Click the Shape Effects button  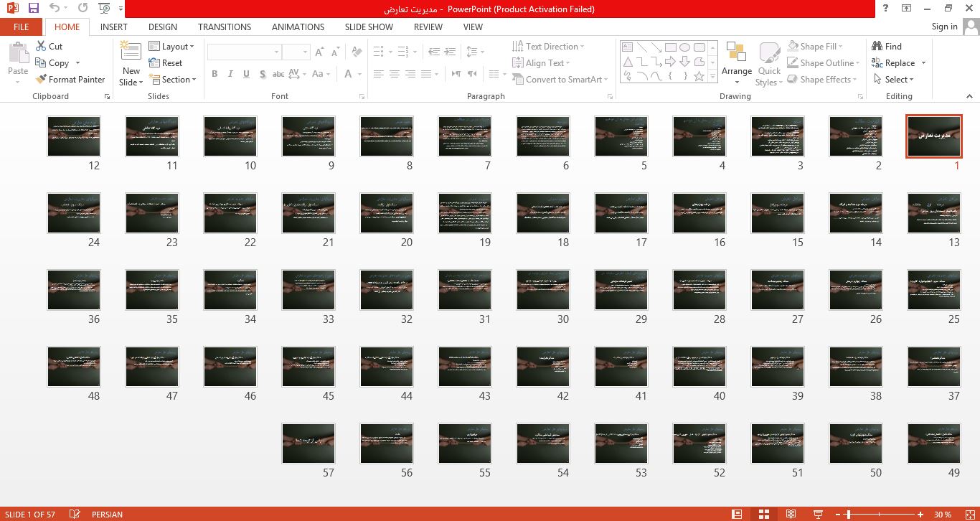pos(822,80)
